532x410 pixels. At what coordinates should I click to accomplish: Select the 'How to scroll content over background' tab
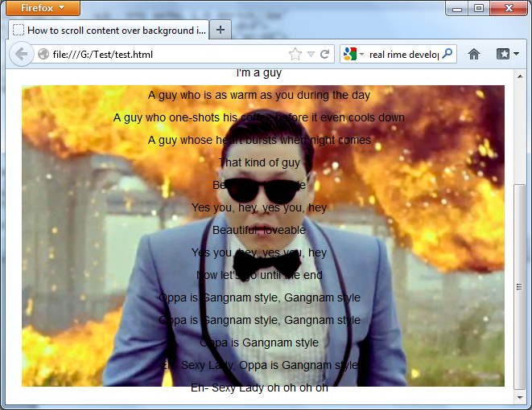pos(109,31)
